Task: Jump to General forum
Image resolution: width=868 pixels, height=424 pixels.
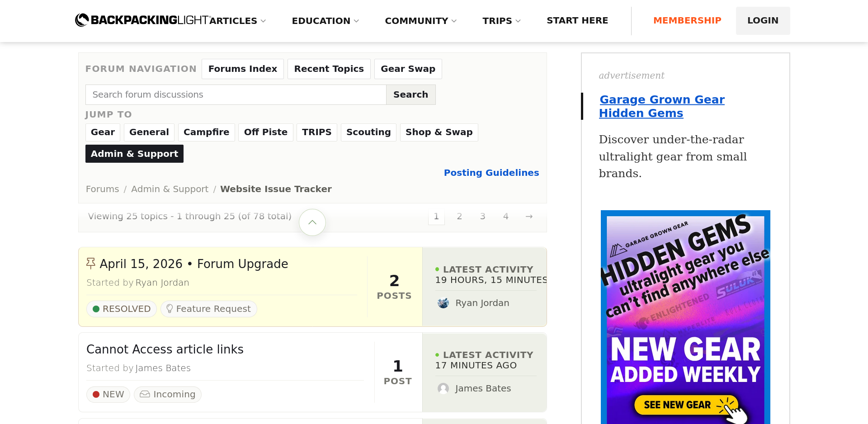Action: pyautogui.click(x=149, y=132)
